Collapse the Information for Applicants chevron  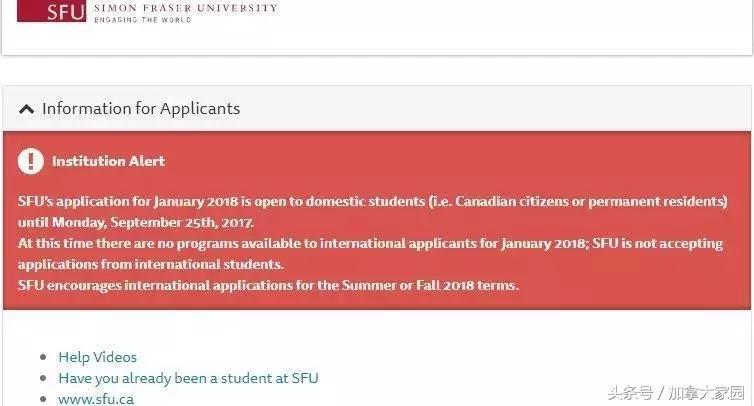[x=27, y=109]
